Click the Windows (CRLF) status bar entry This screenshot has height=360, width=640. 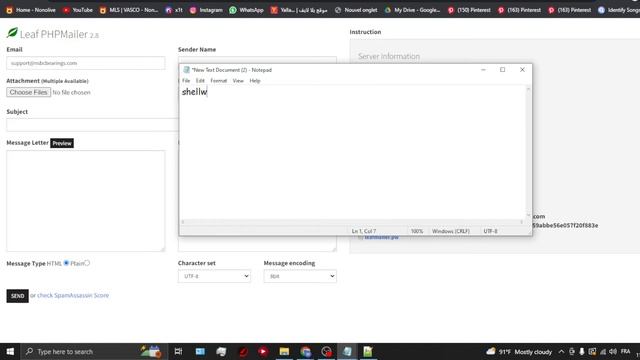451,231
